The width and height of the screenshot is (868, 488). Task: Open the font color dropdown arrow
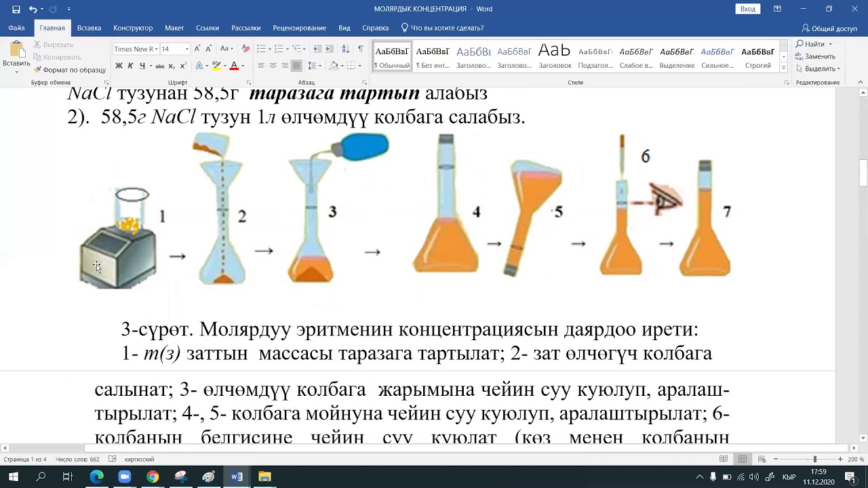pos(242,66)
